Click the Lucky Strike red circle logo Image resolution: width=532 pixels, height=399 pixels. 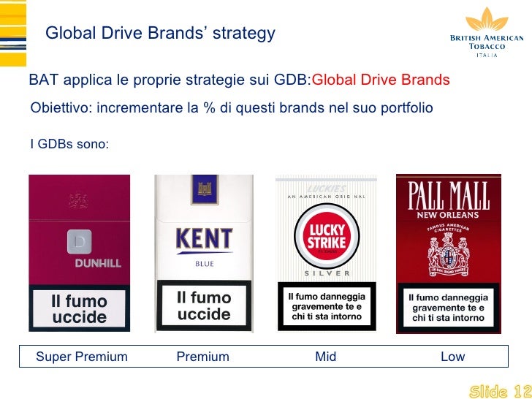[327, 236]
